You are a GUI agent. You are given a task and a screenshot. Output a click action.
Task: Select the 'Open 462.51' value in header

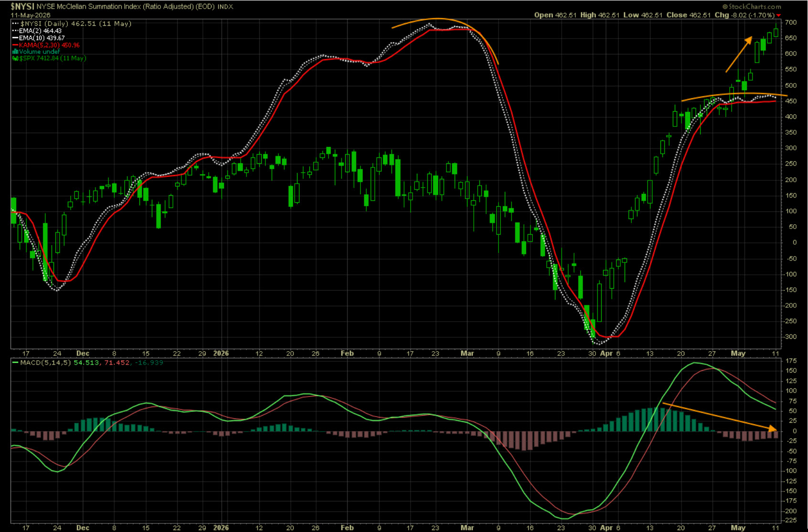pos(555,15)
